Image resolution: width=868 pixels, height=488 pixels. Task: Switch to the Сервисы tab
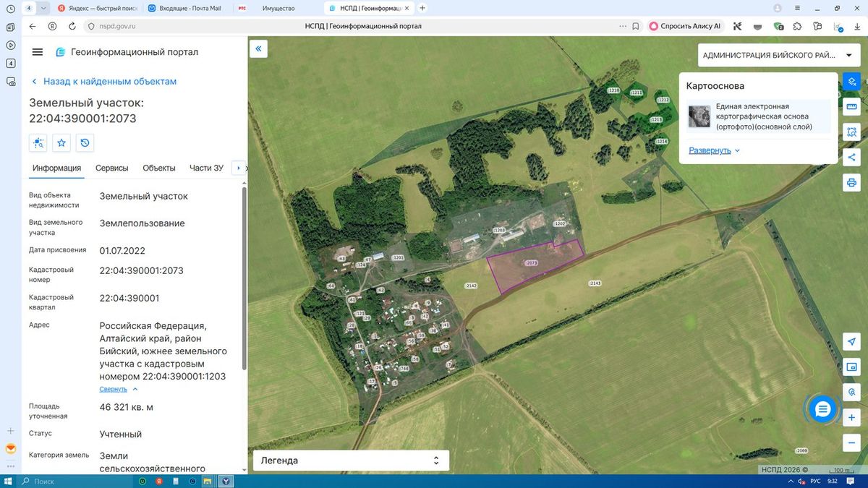point(112,168)
